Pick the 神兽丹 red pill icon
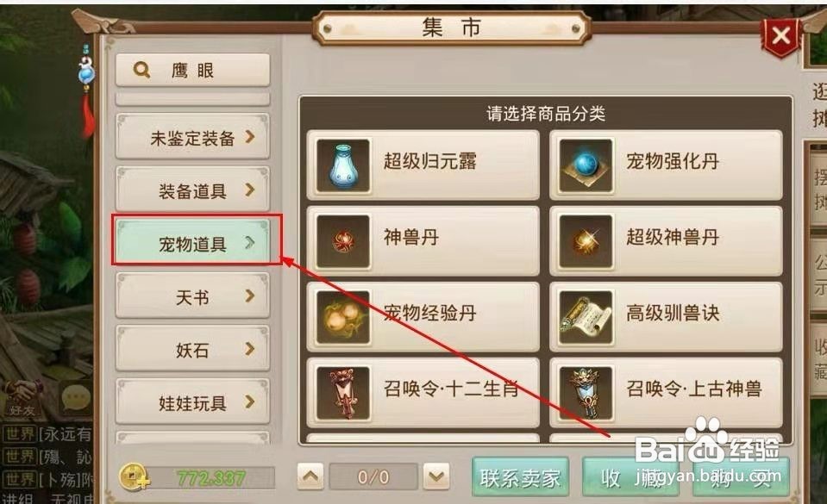This screenshot has height=504, width=827. pyautogui.click(x=343, y=241)
